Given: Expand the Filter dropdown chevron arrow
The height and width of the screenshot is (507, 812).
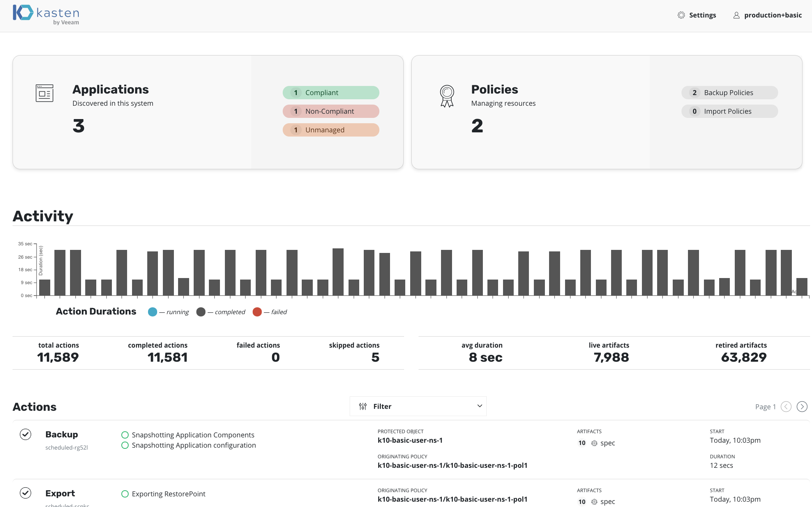Looking at the screenshot, I should click(479, 406).
